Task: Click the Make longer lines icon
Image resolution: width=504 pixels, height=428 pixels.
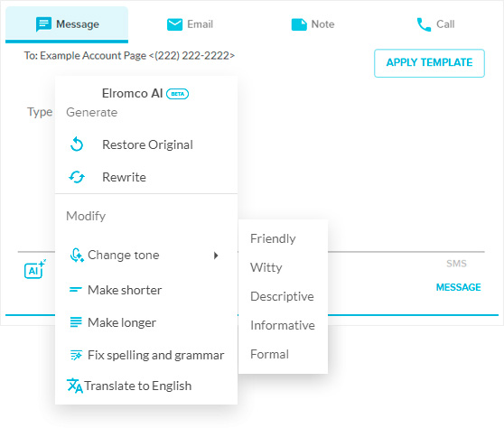Action: (76, 322)
